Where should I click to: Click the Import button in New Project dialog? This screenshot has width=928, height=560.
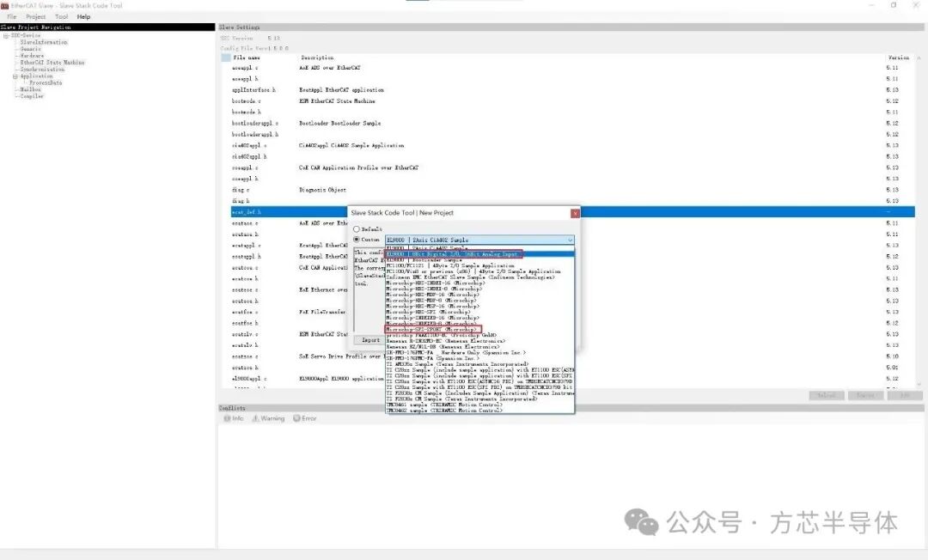(370, 340)
